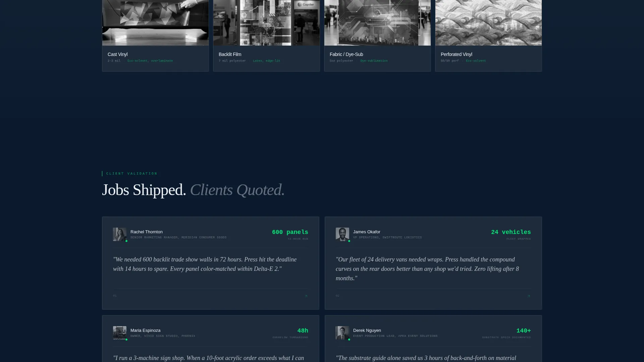Click VP Operations, SwiftRoute Logistics title
The image size is (644, 362).
click(x=387, y=237)
